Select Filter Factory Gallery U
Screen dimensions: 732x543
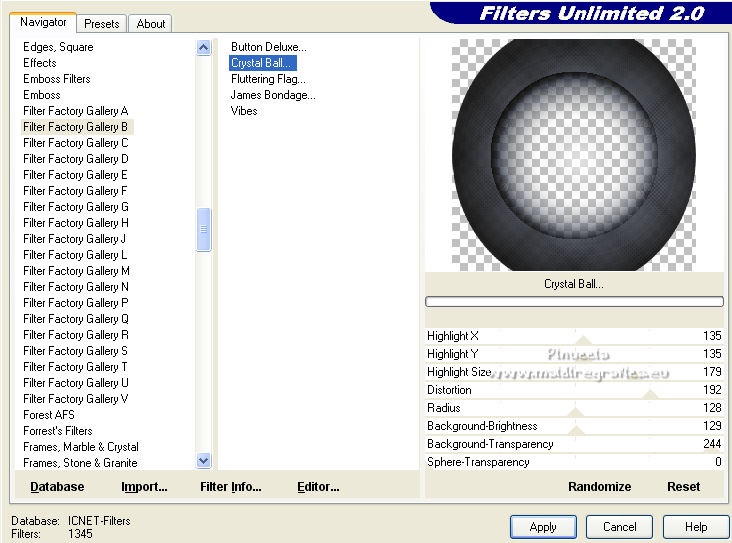76,383
